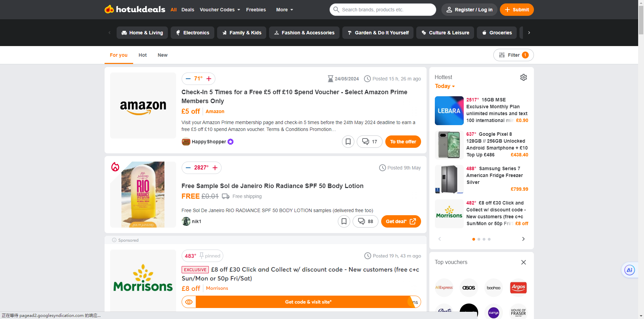
Task: Click the nik1 user avatar
Action: tap(186, 221)
